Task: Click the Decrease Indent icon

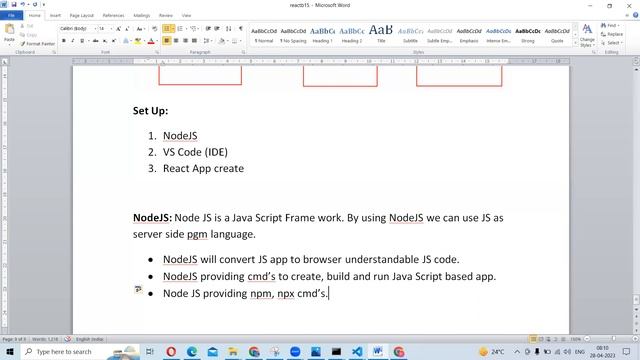Action: [x=208, y=29]
